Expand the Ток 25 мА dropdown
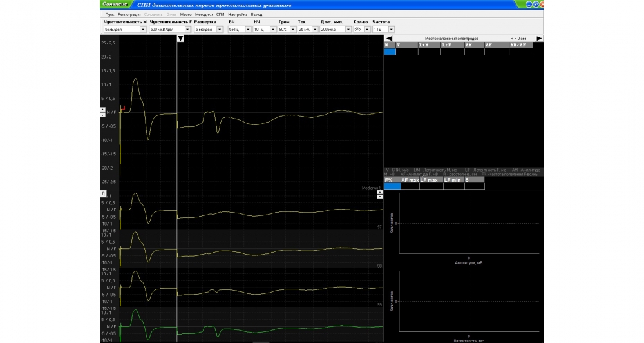Screen dimensions: 644x343 314,30
